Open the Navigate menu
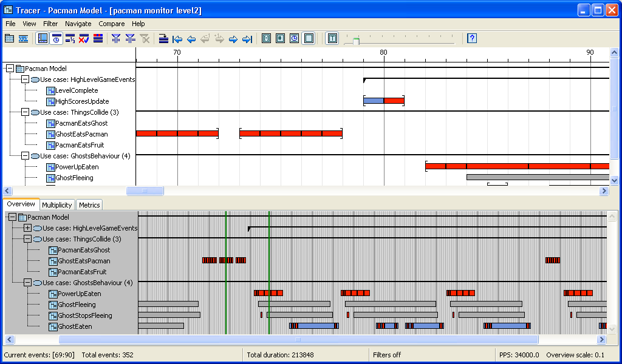Viewport: 622px width, 364px height. click(78, 24)
